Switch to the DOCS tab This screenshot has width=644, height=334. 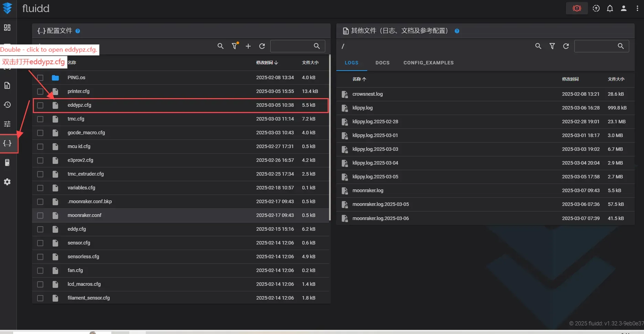click(x=382, y=63)
